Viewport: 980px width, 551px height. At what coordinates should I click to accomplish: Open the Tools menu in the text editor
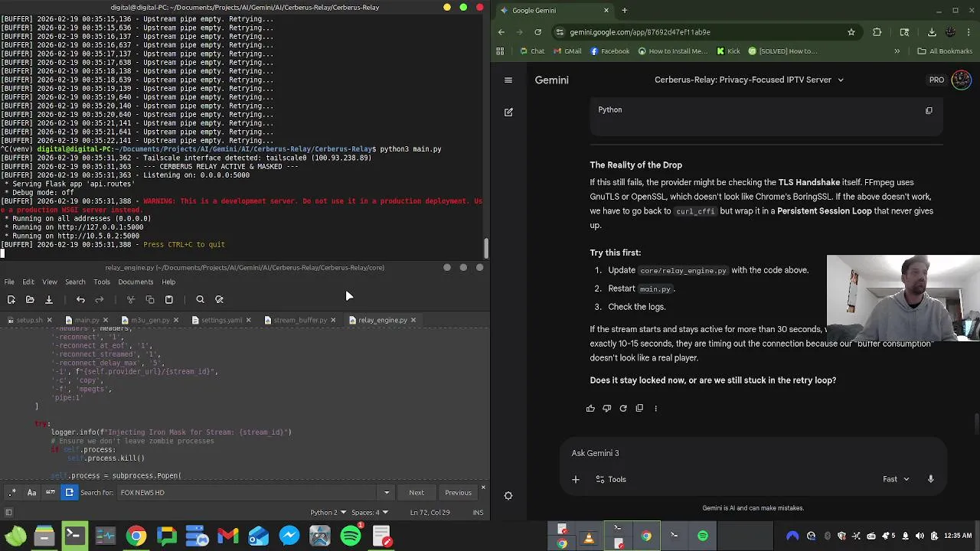click(102, 282)
